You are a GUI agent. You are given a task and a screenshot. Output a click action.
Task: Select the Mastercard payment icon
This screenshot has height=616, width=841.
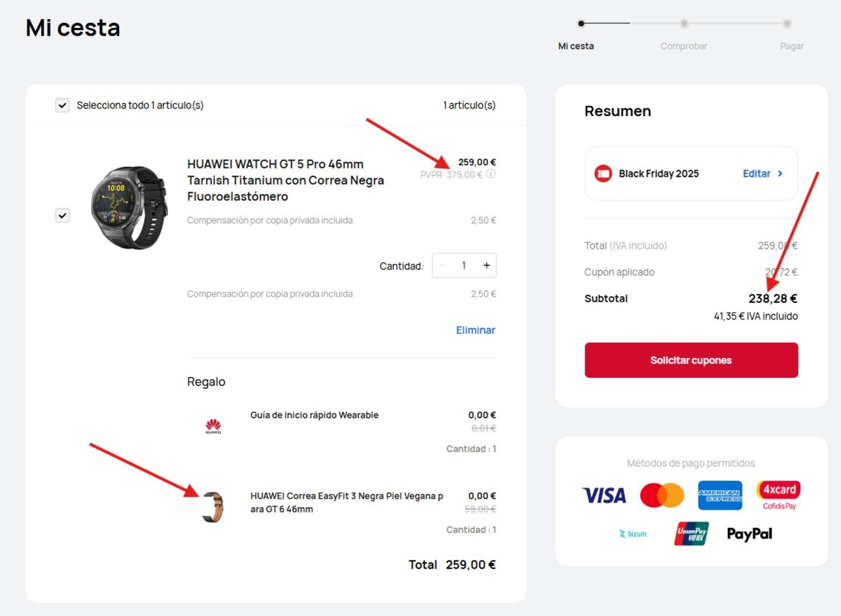[662, 495]
